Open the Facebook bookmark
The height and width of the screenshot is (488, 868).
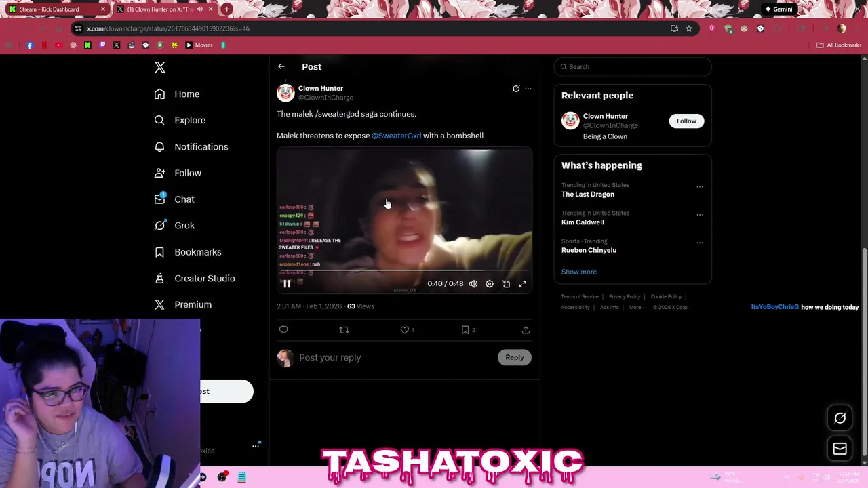[x=30, y=45]
